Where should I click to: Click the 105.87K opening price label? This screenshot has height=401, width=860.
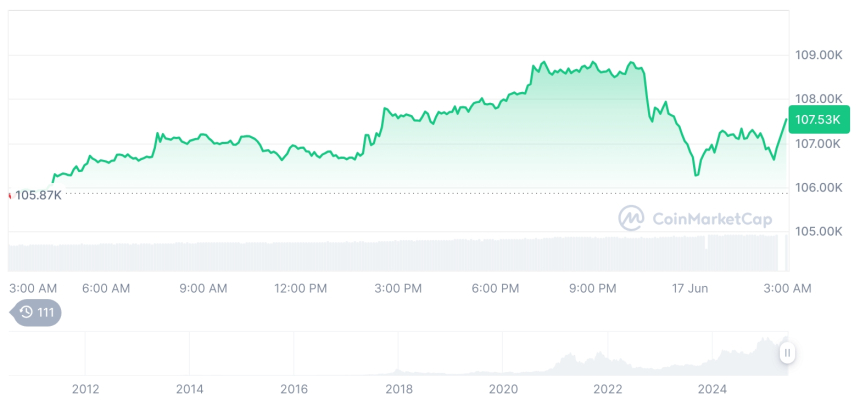click(x=38, y=194)
